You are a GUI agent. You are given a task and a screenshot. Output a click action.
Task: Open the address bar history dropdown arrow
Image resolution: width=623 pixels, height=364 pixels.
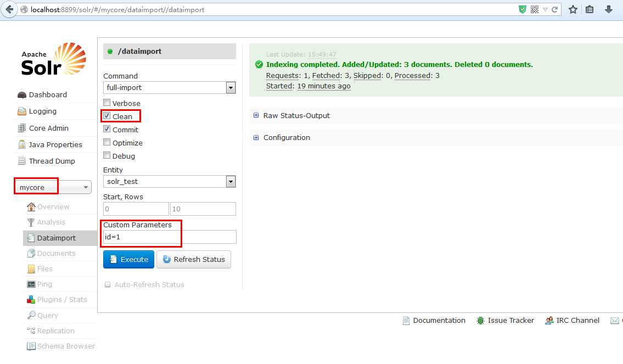click(545, 9)
